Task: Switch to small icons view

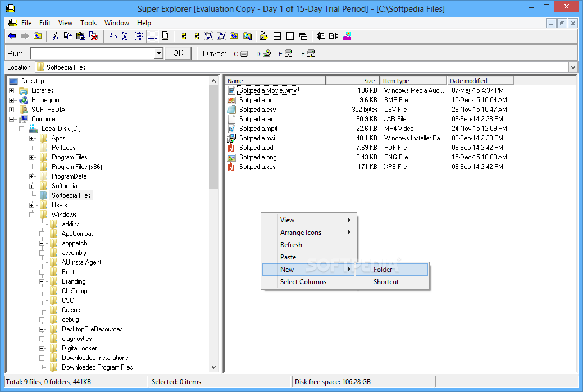Action: tap(126, 36)
